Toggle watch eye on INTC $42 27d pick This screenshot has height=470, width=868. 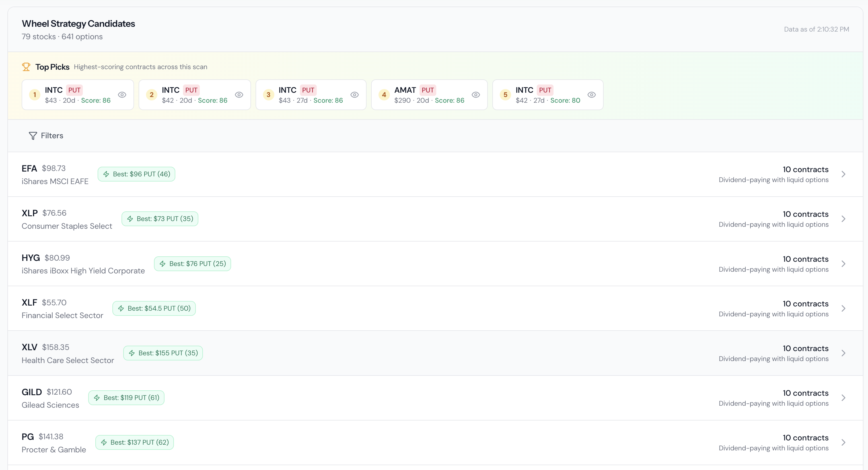coord(591,95)
